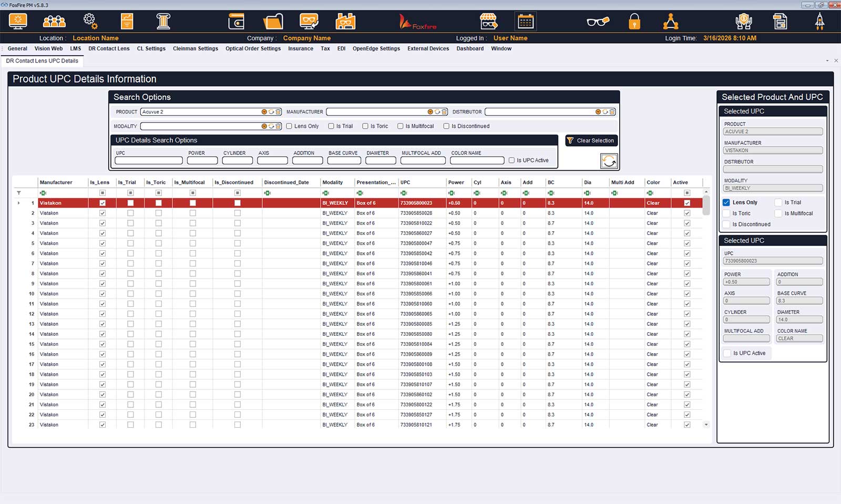Viewport: 841px width, 504px height.
Task: Sort by the Modality column header
Action: pyautogui.click(x=337, y=182)
